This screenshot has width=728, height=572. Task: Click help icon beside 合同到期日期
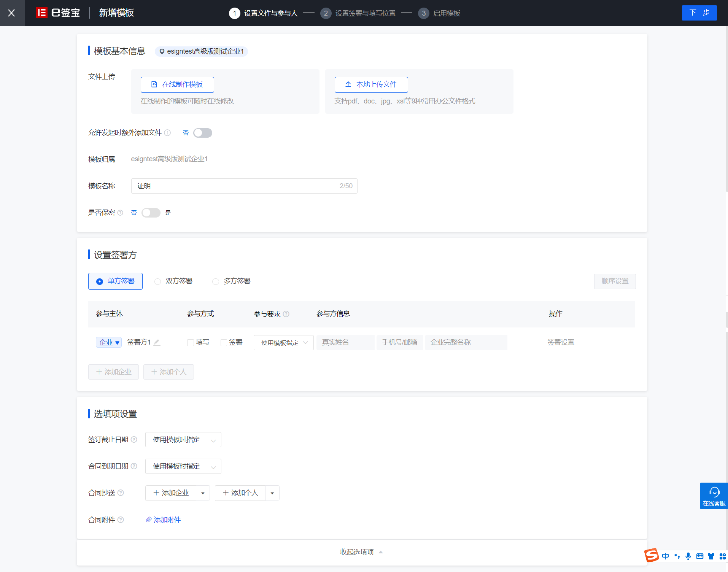(x=134, y=466)
